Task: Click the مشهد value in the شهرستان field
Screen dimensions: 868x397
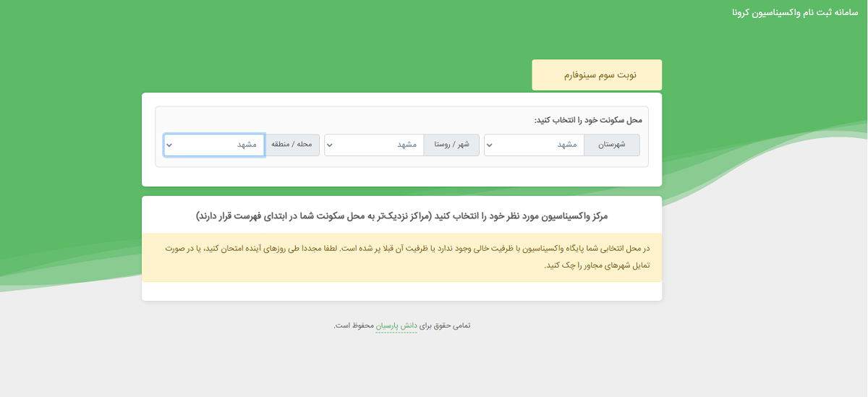Action: click(x=568, y=145)
